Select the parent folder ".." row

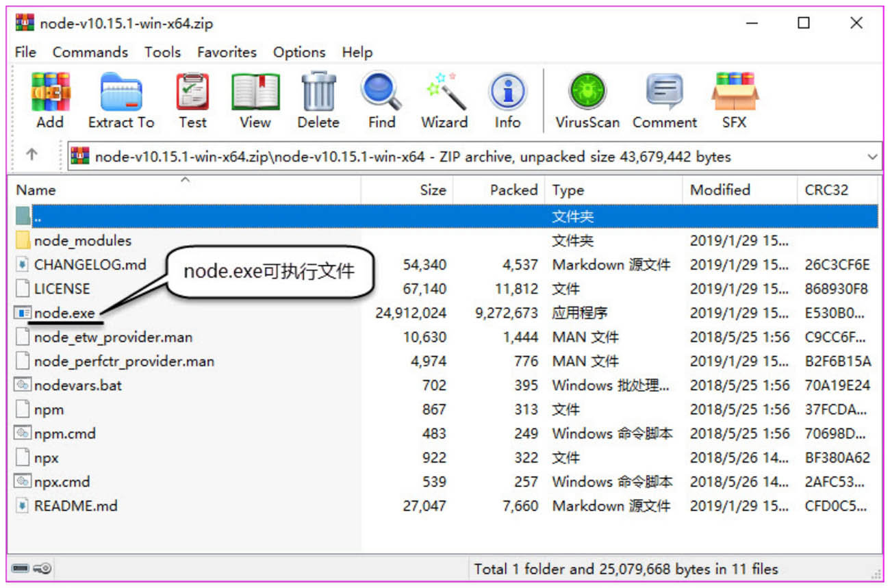(x=446, y=216)
